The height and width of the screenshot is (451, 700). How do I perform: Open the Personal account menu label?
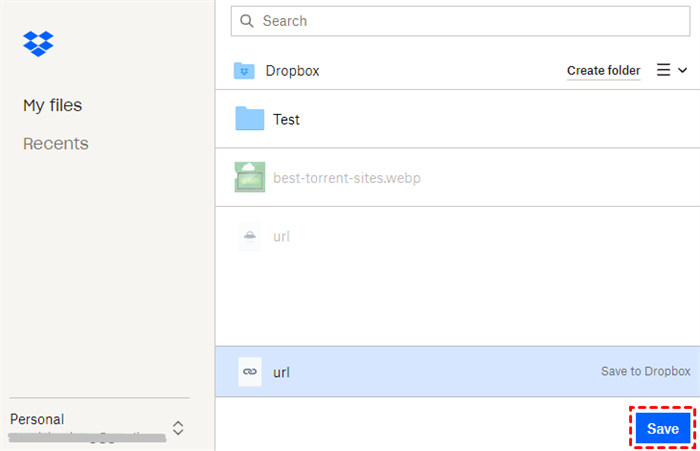click(37, 419)
